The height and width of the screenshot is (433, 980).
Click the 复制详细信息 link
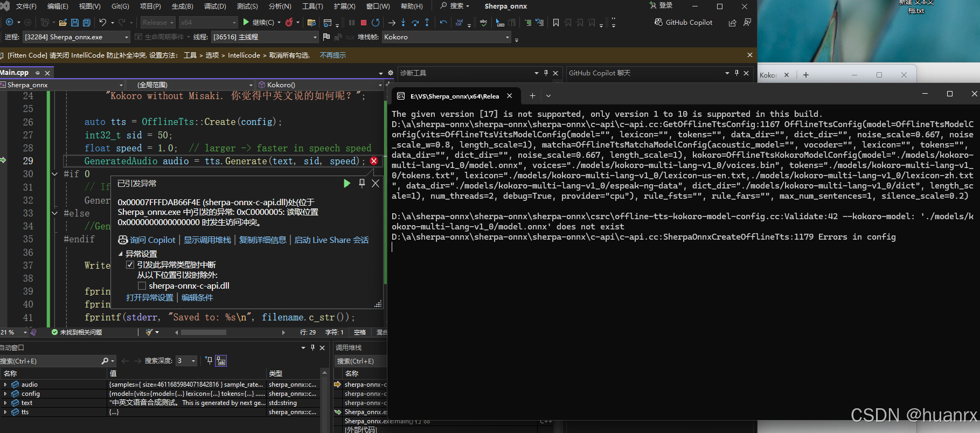pos(263,240)
